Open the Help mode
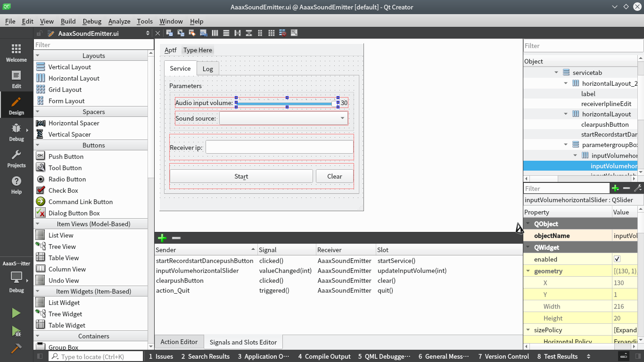 [x=17, y=185]
